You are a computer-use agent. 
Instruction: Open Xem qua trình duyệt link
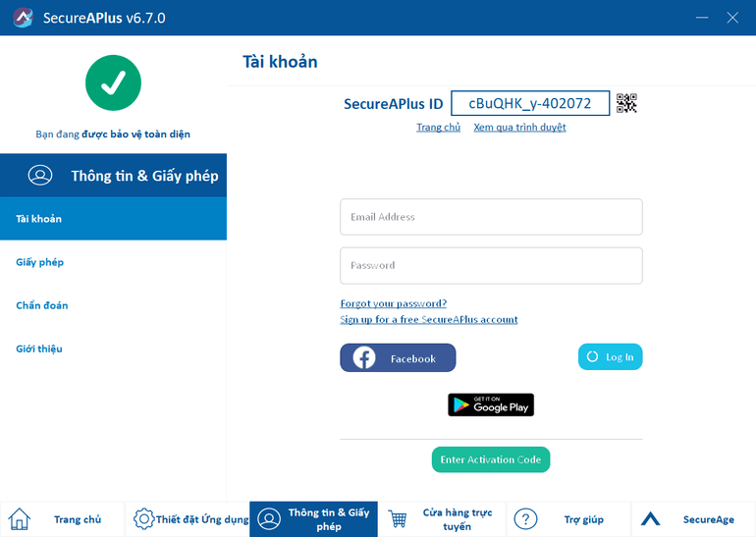point(519,128)
